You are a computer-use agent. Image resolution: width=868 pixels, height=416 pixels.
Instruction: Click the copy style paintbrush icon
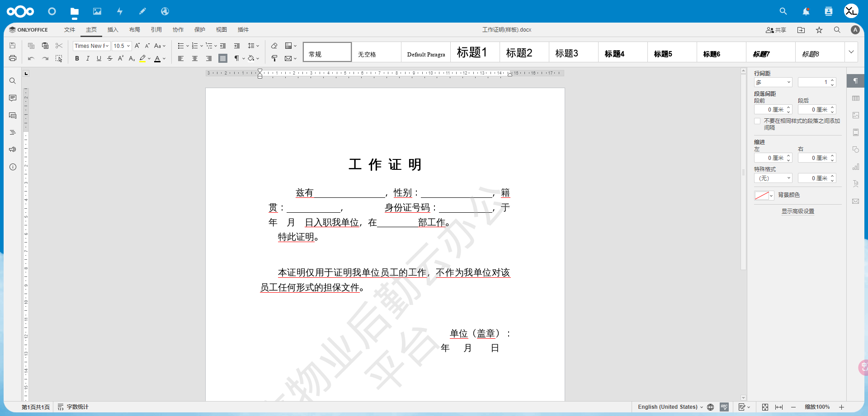coord(274,58)
